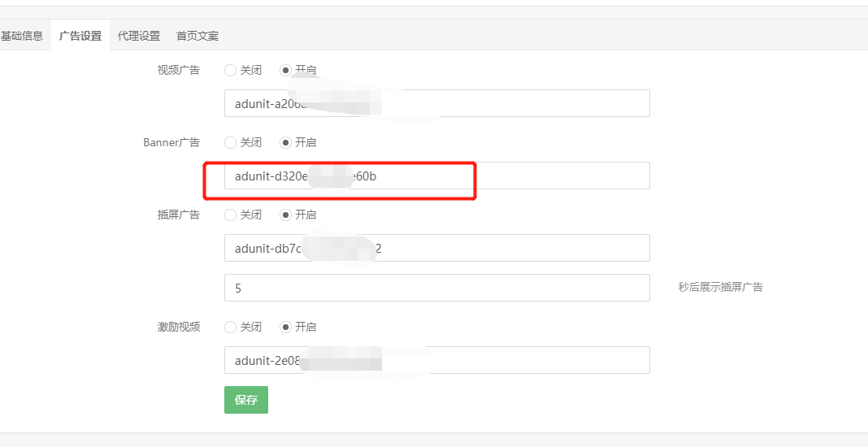Click the 秒后展示插屏广告 hint text

[720, 287]
